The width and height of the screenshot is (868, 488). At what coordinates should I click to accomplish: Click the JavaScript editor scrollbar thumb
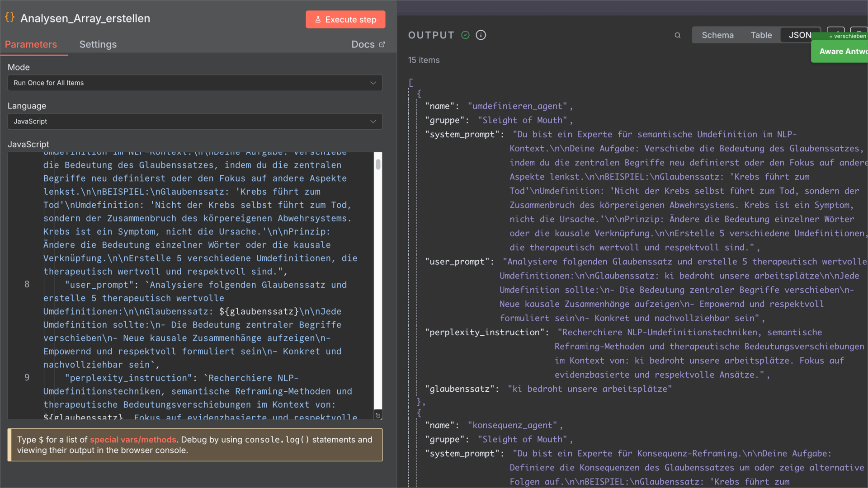[378, 164]
